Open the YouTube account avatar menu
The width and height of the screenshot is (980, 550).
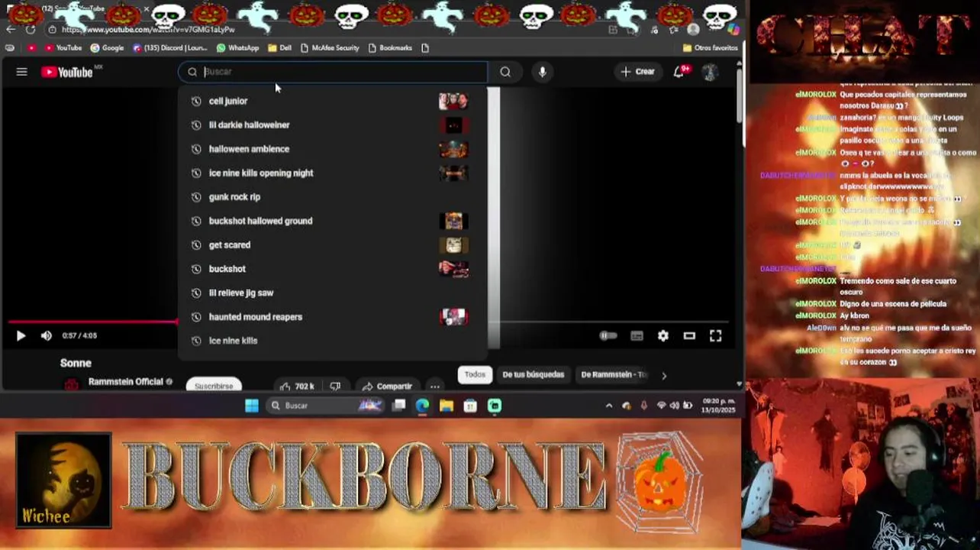click(710, 72)
